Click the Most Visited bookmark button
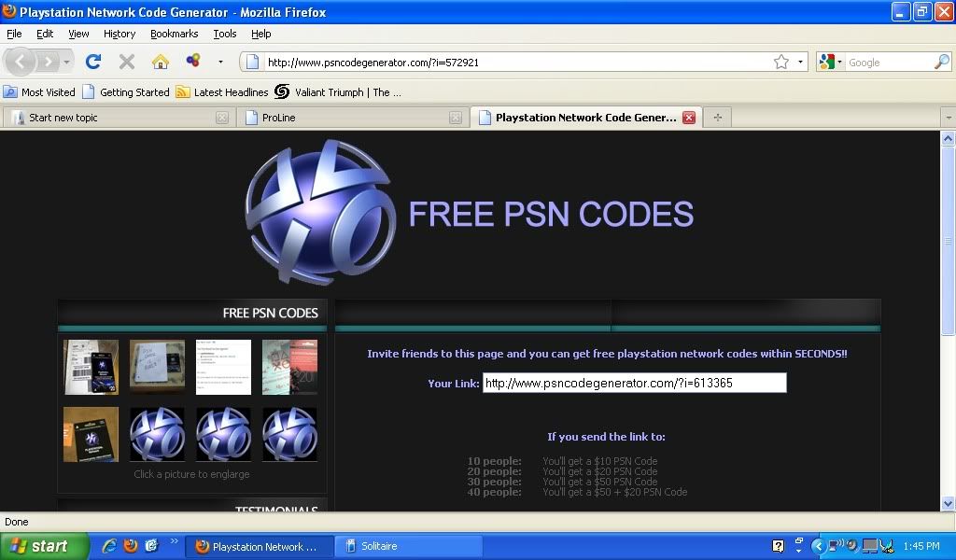This screenshot has width=956, height=560. [39, 92]
